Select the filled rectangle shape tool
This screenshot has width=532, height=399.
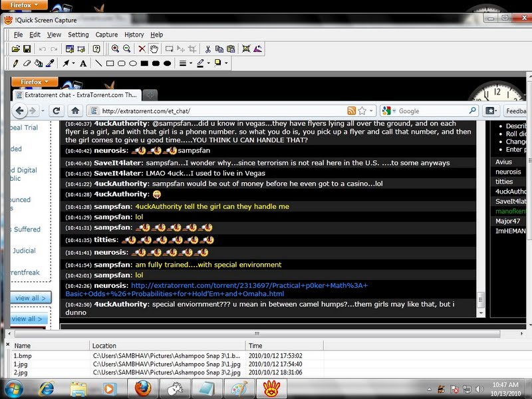coord(144,64)
